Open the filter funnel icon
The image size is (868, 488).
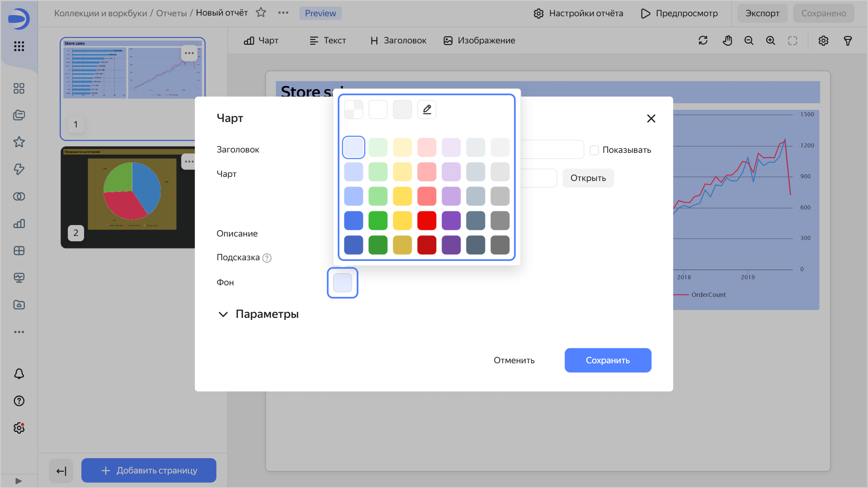pyautogui.click(x=848, y=41)
